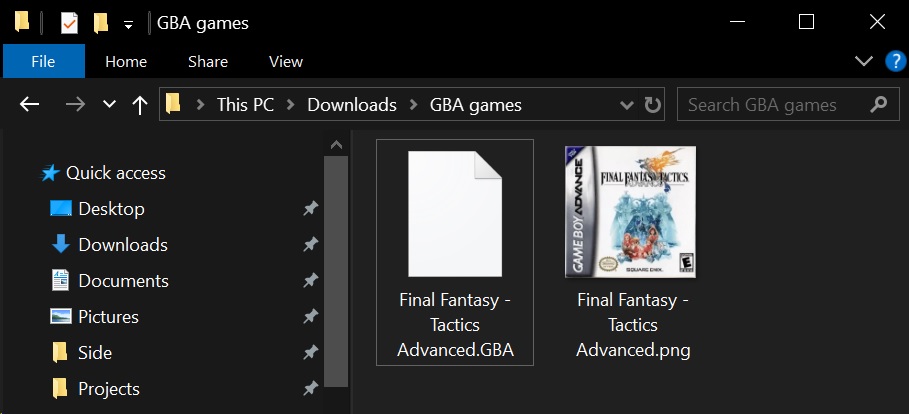Click the Projects folder icon
This screenshot has width=909, height=414.
coord(60,388)
